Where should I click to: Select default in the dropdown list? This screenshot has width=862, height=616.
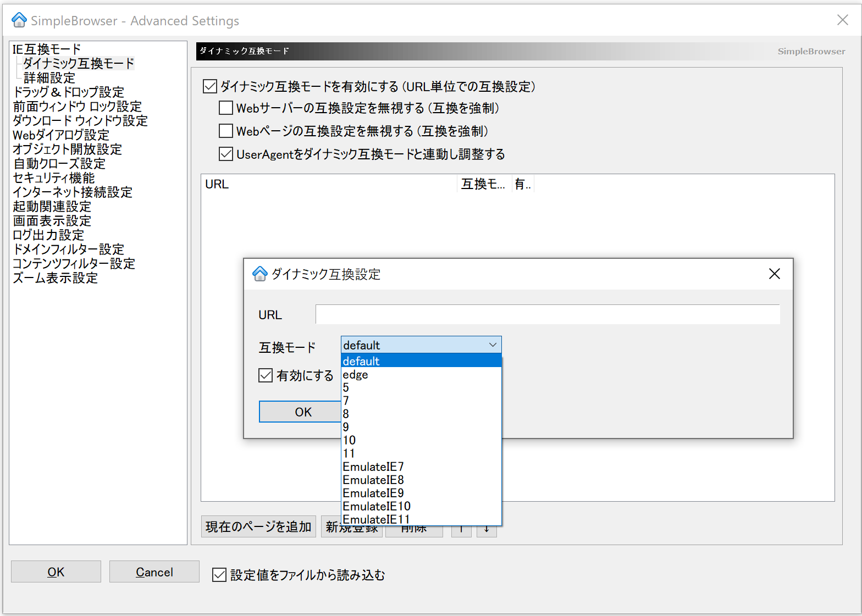(x=421, y=361)
